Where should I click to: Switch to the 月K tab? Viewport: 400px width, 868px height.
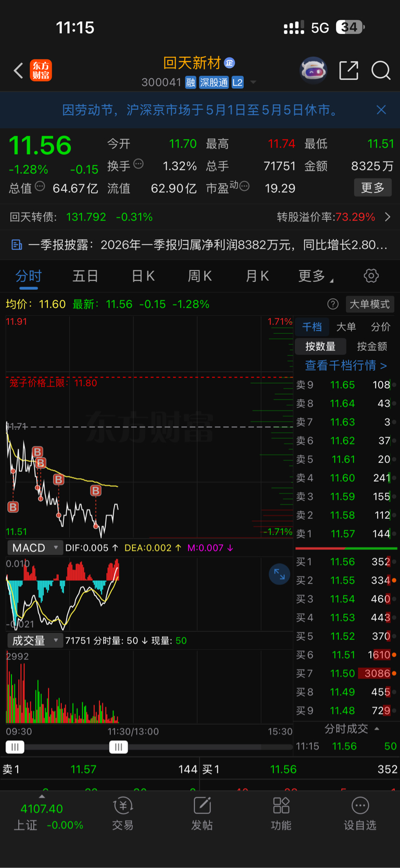click(257, 276)
